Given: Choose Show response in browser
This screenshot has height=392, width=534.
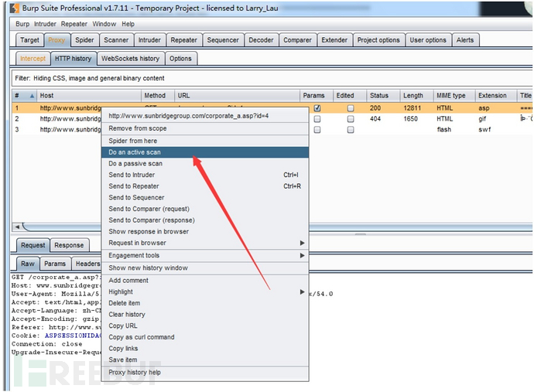Looking at the screenshot, I should click(205, 232).
